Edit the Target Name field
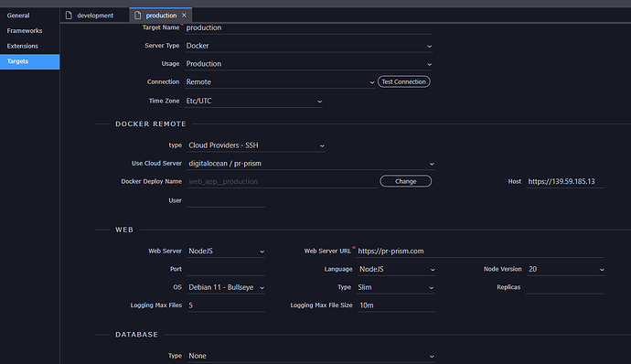 pyautogui.click(x=309, y=27)
